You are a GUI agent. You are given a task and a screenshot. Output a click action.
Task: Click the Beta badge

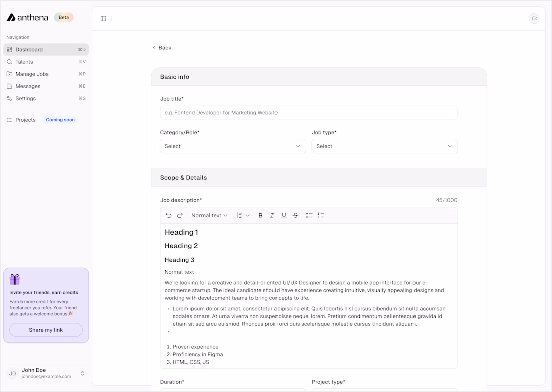(64, 17)
